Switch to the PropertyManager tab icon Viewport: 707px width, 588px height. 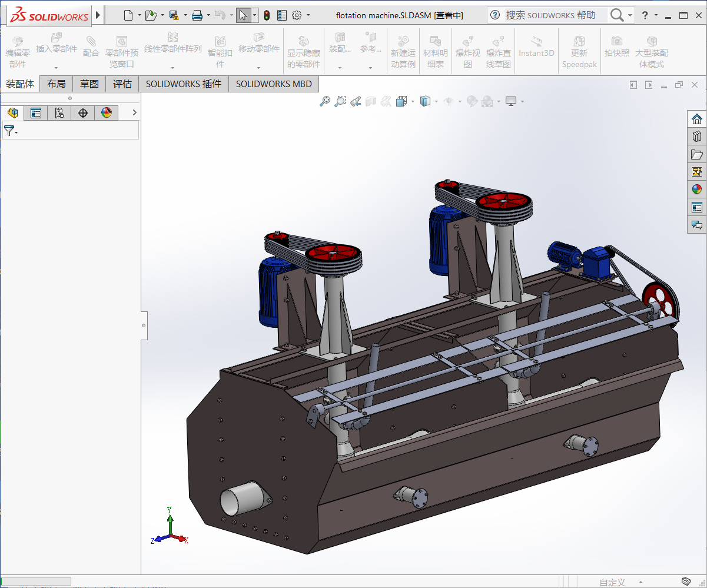(x=36, y=113)
